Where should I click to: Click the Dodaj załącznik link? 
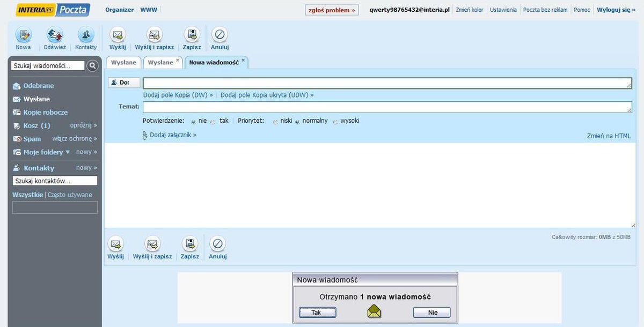pyautogui.click(x=173, y=135)
